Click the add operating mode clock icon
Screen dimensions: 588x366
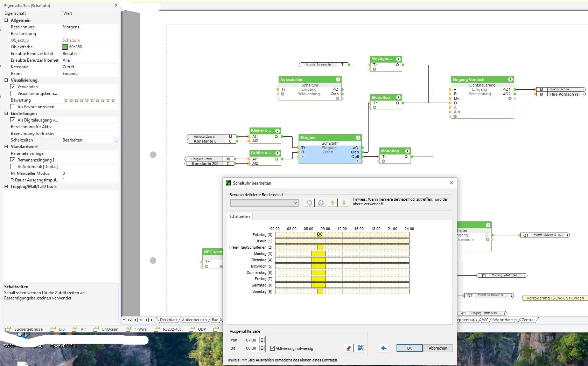[x=309, y=203]
